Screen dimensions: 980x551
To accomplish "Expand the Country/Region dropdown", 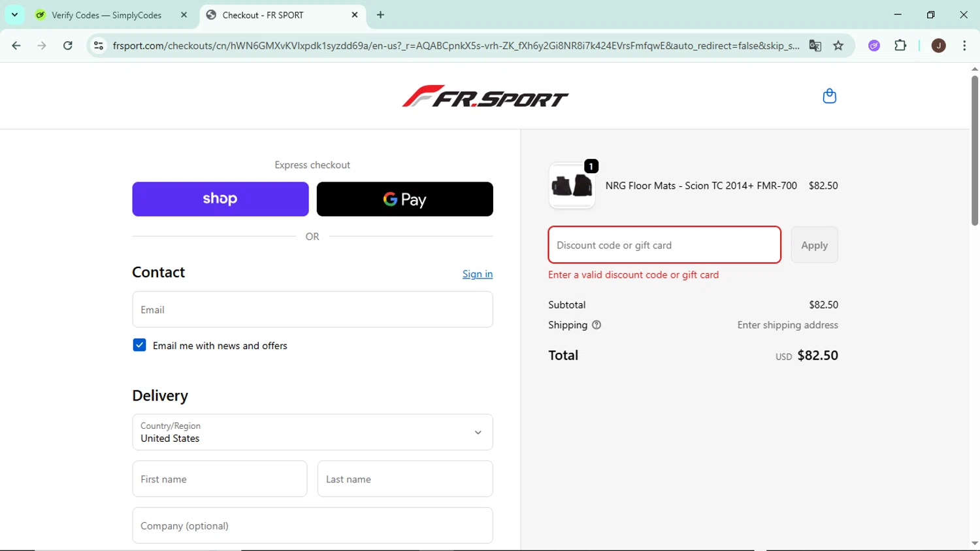I will pyautogui.click(x=312, y=432).
